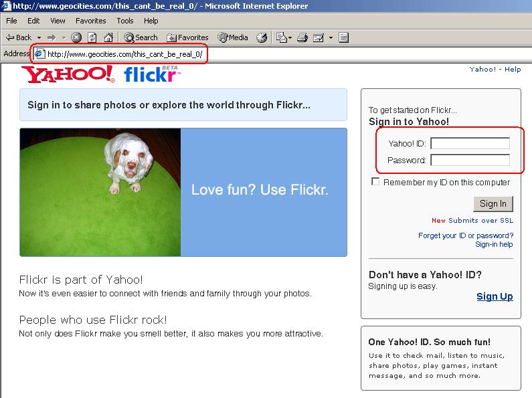Open the Tools menu

click(125, 21)
